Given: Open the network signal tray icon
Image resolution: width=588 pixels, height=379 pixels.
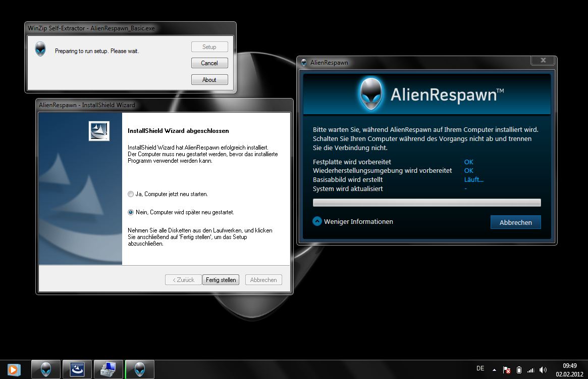Looking at the screenshot, I should pyautogui.click(x=530, y=370).
